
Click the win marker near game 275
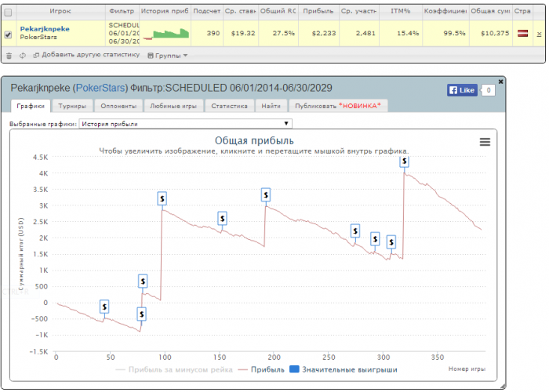(x=355, y=231)
